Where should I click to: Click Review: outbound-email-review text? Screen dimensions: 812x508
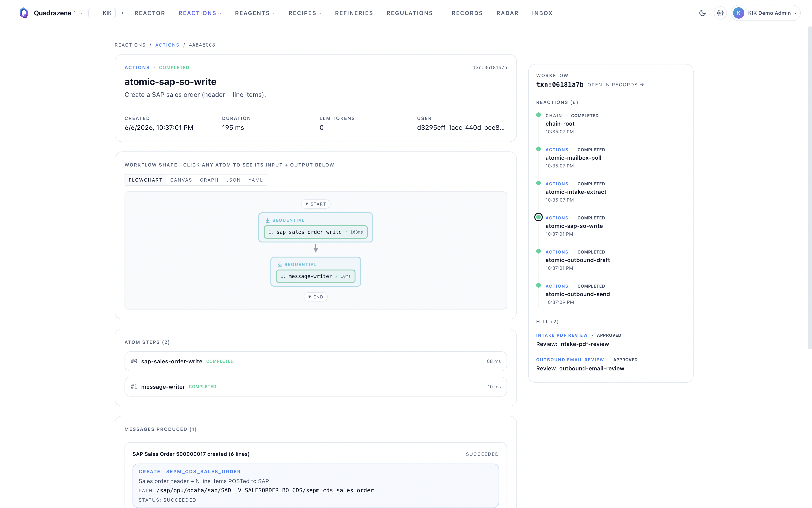coord(580,369)
